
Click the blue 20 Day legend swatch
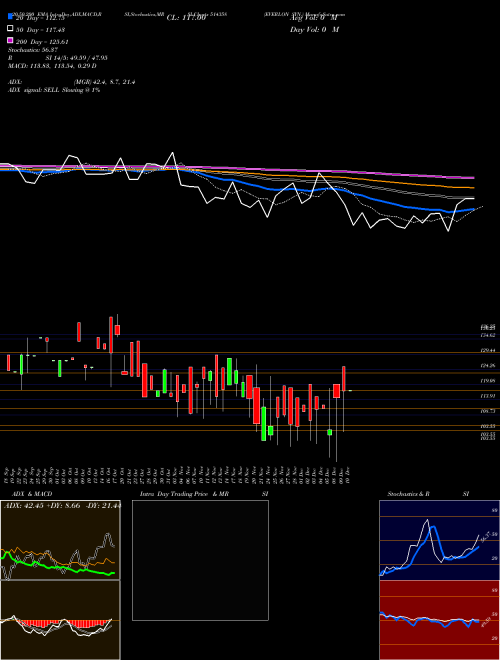[10, 17]
